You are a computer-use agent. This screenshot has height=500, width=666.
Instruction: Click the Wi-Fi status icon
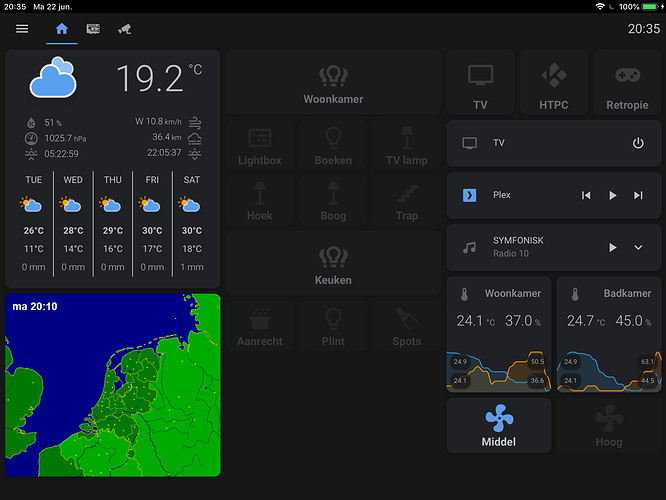(x=600, y=6)
